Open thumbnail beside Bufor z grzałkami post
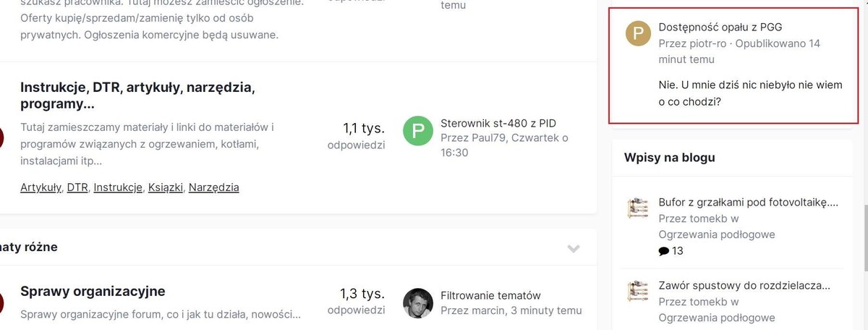Image resolution: width=868 pixels, height=330 pixels. pos(638,208)
